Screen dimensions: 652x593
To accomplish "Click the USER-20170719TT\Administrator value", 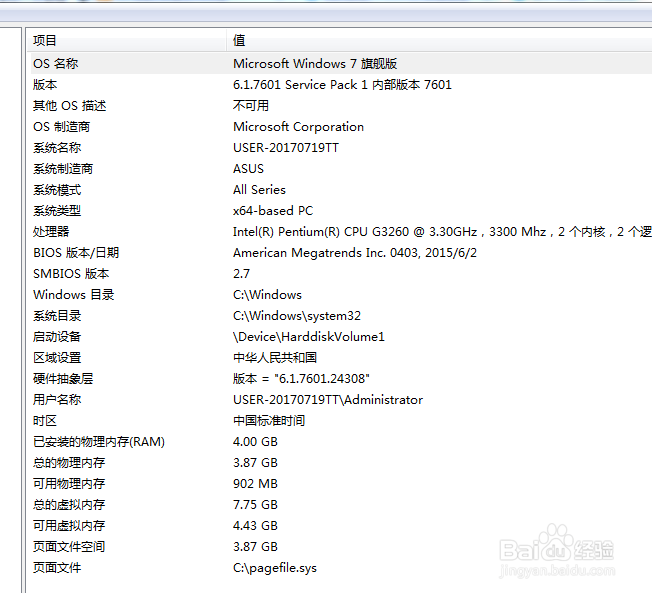I will point(328,400).
